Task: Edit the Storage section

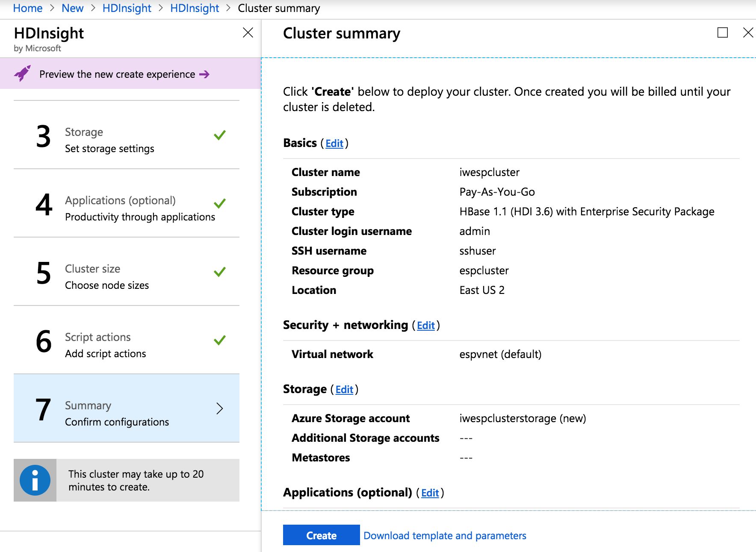Action: (x=344, y=390)
